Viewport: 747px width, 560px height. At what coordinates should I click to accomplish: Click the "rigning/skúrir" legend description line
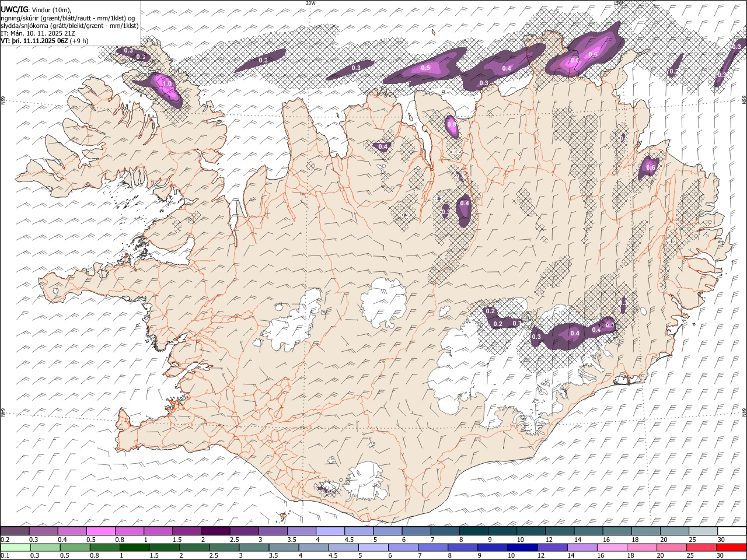pyautogui.click(x=68, y=17)
